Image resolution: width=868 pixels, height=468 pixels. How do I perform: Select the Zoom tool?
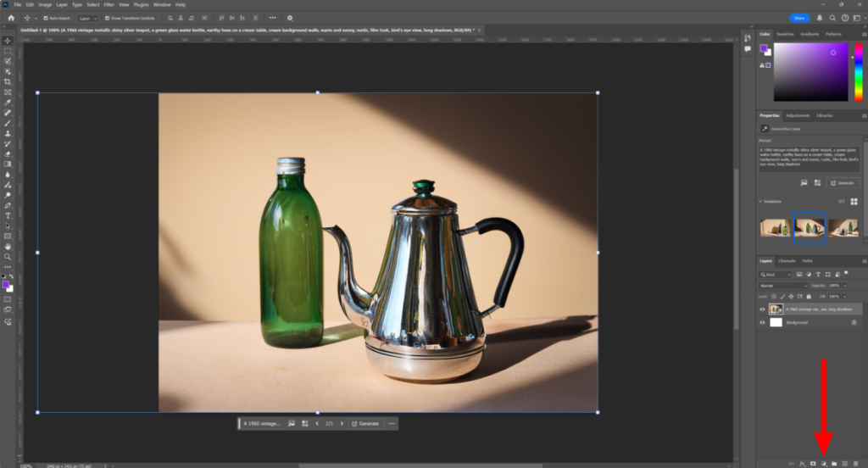[x=8, y=257]
